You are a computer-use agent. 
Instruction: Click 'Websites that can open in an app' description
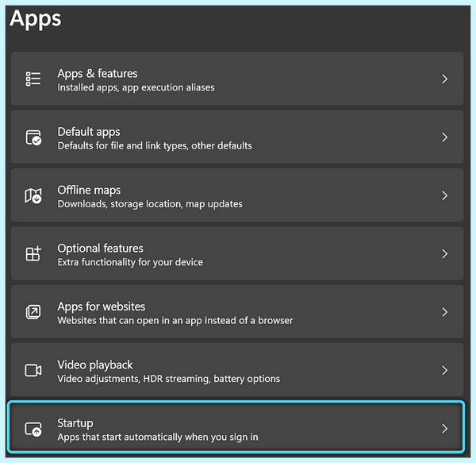pyautogui.click(x=175, y=321)
